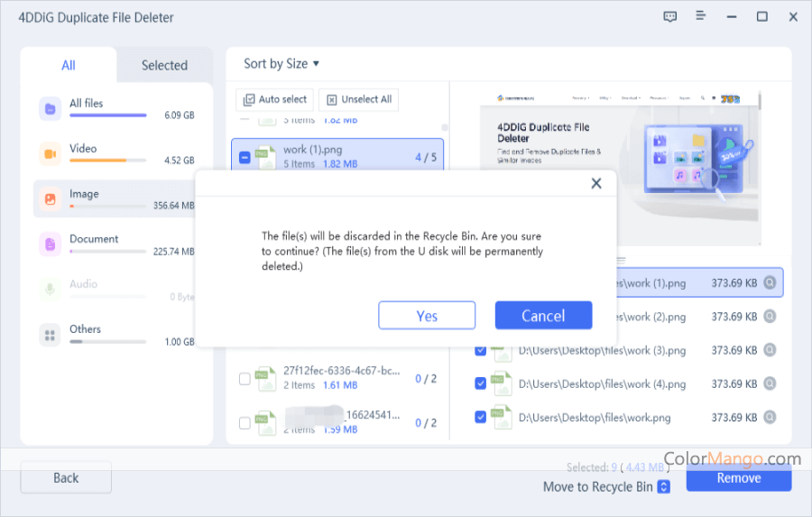Confirm deletion with the Yes button
This screenshot has width=812, height=517.
427,316
